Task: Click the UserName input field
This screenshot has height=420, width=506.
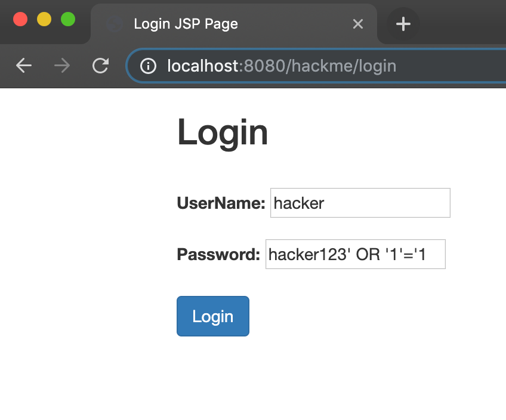Action: click(x=360, y=203)
